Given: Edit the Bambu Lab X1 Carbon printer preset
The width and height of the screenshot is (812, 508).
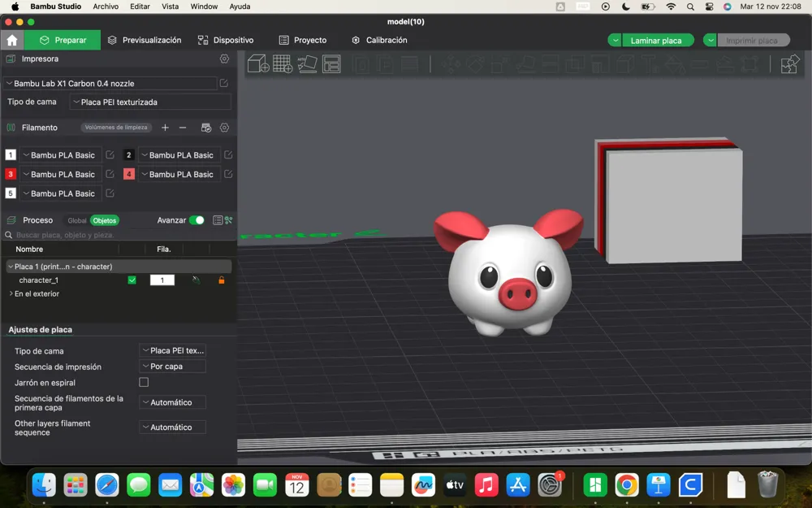Looking at the screenshot, I should pyautogui.click(x=224, y=83).
